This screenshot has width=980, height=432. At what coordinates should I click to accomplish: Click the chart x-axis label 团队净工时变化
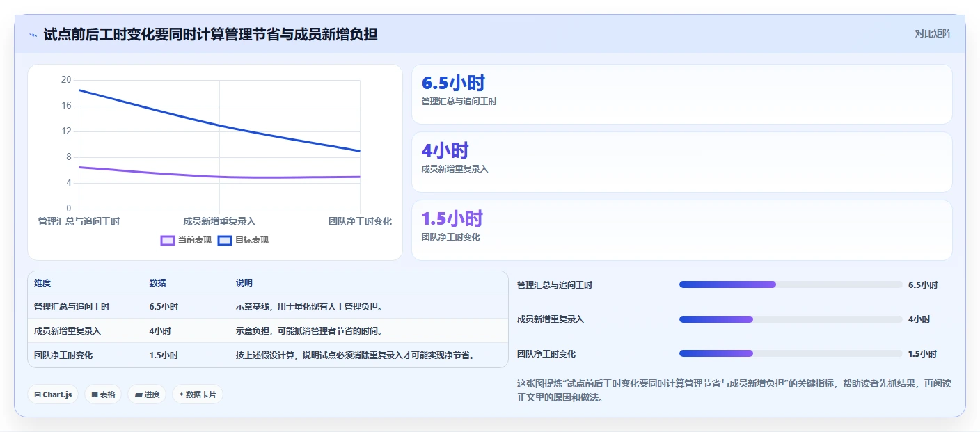(360, 221)
